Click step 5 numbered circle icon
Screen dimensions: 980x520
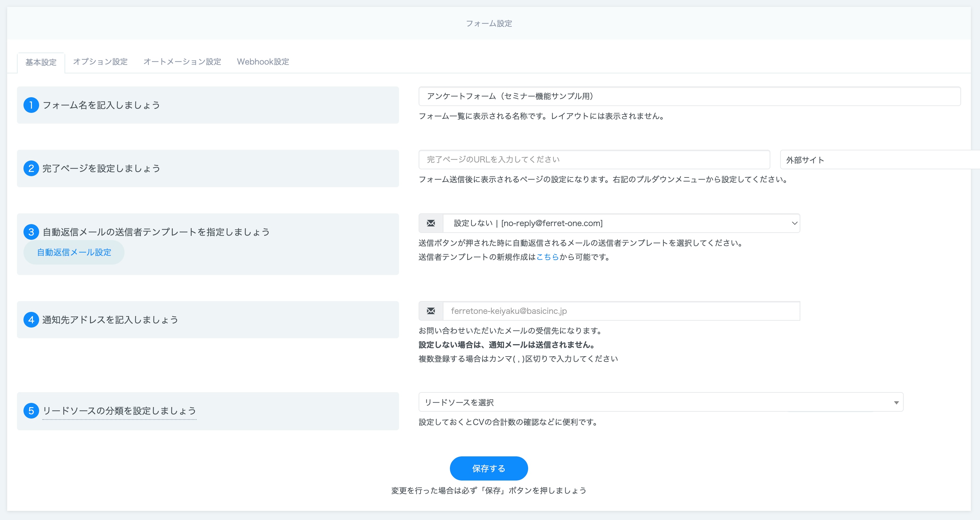(x=31, y=411)
